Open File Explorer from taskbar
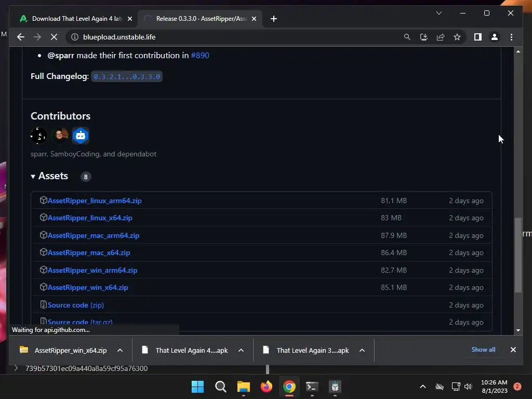532x399 pixels. point(244,387)
